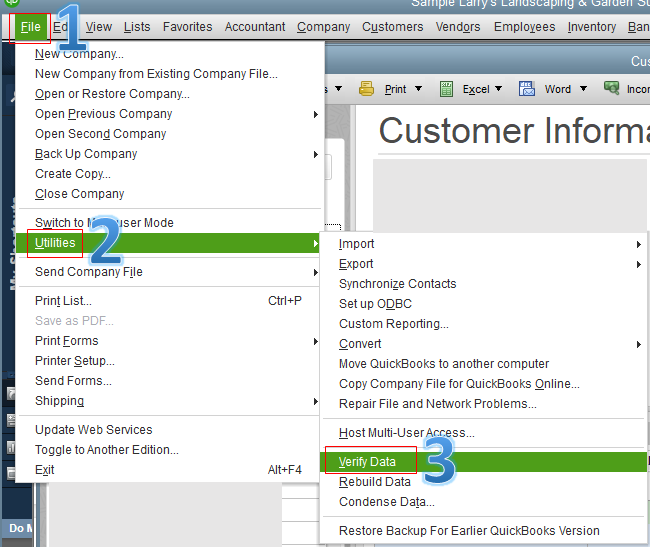Screen dimensions: 650x547
Task: Open the Company menu
Action: click(x=323, y=27)
